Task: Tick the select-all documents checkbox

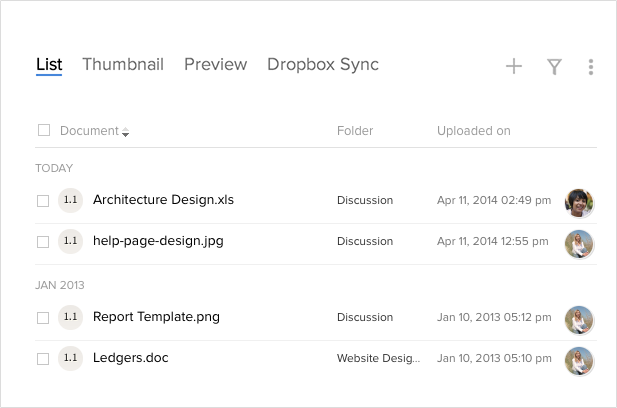Action: tap(44, 130)
